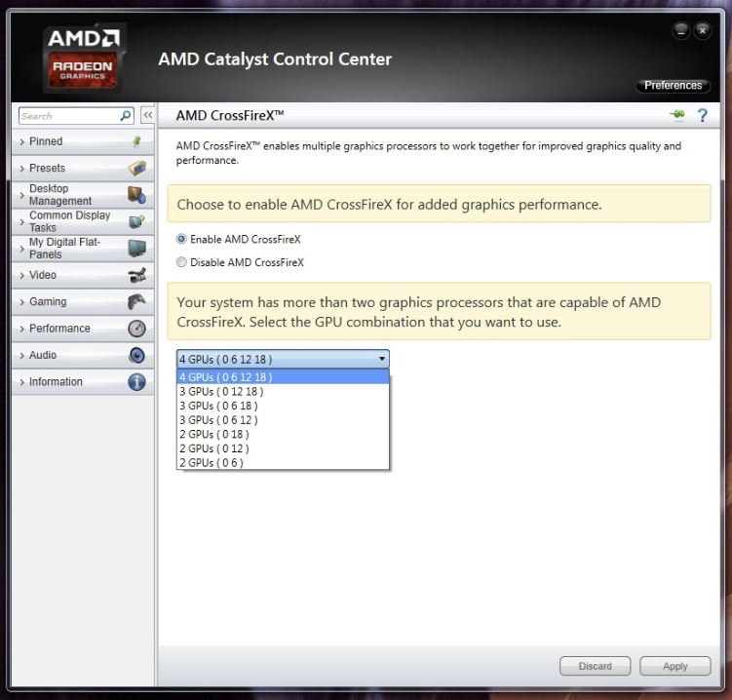732x700 pixels.
Task: Click the Apply button
Action: coord(675,666)
